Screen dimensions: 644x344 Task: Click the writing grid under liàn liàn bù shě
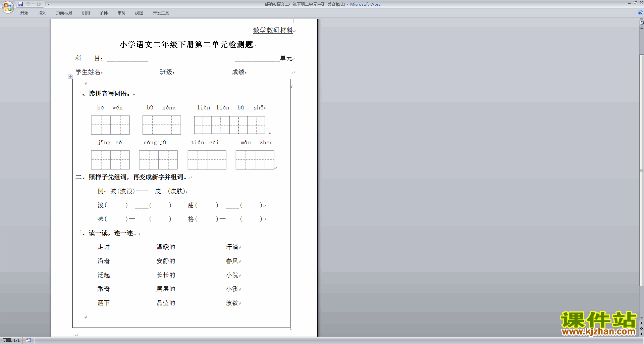pos(229,125)
